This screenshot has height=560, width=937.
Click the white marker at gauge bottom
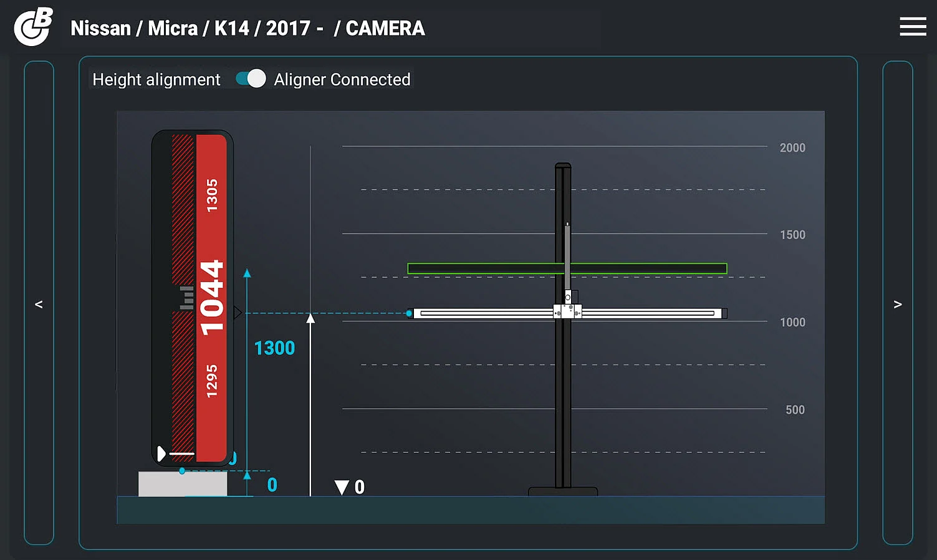(162, 453)
